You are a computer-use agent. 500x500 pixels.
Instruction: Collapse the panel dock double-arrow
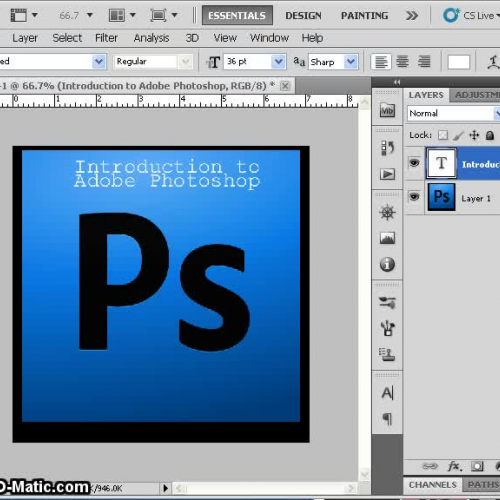point(397,82)
